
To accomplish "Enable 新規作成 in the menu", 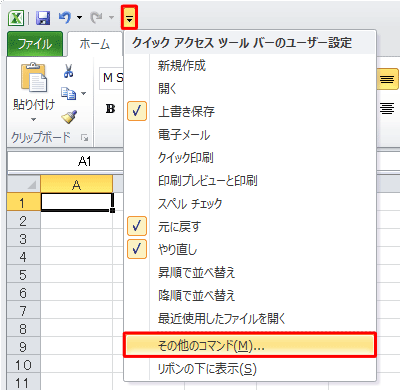I will coord(250,65).
